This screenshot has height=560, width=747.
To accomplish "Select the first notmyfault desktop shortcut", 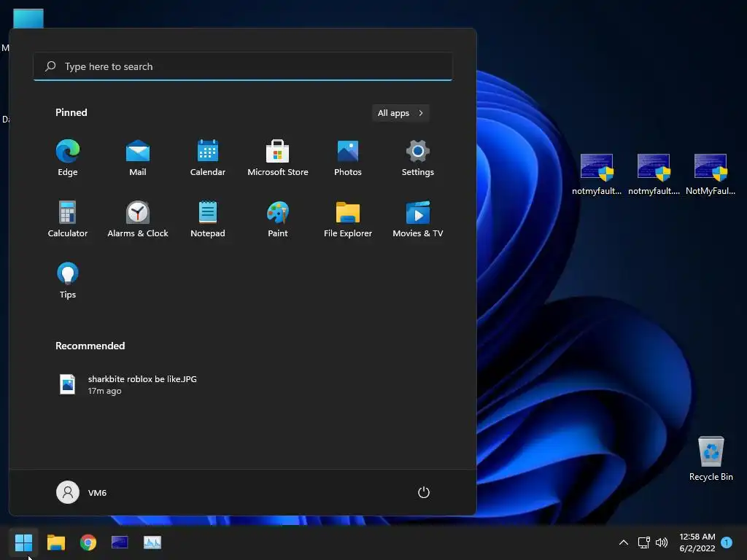I will 597,174.
